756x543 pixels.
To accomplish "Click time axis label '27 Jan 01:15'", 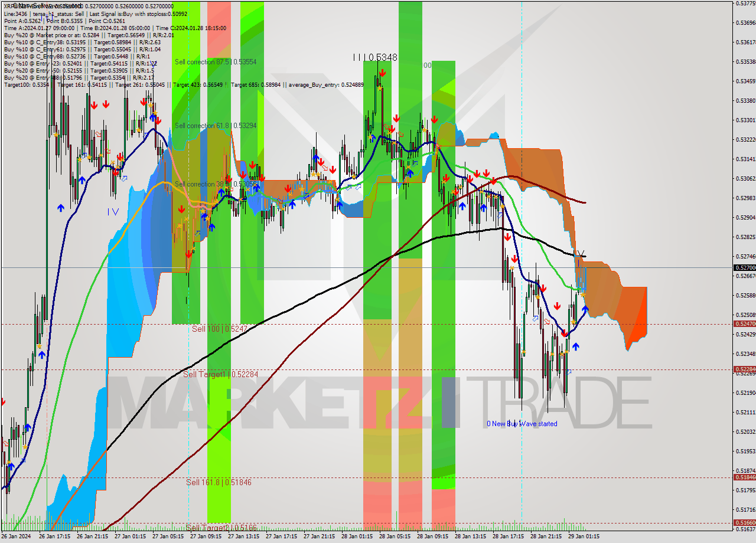I will (x=130, y=537).
